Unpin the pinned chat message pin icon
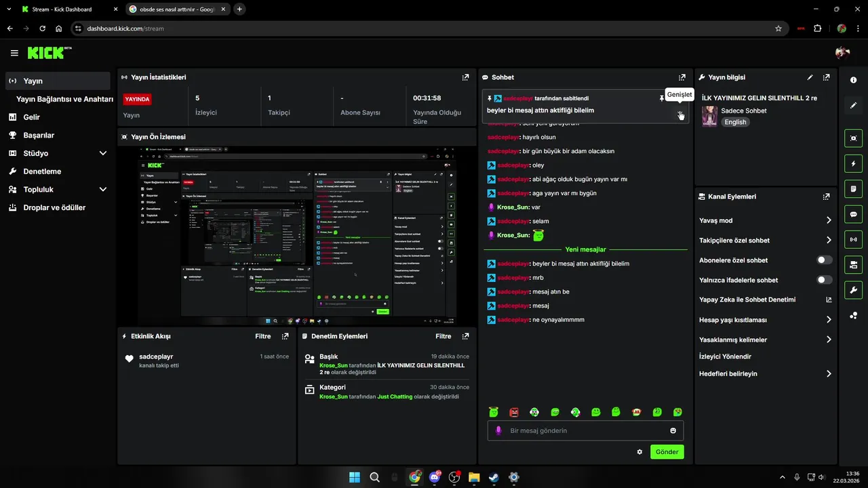Viewport: 868px width, 488px height. [662, 98]
